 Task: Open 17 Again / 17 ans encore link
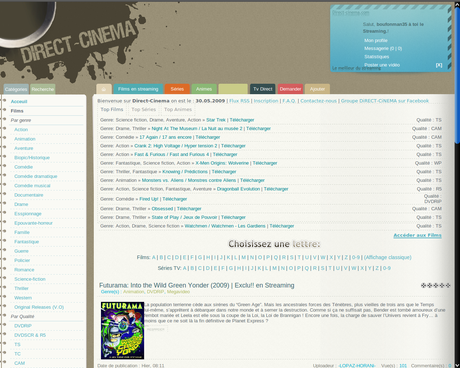[x=165, y=137]
